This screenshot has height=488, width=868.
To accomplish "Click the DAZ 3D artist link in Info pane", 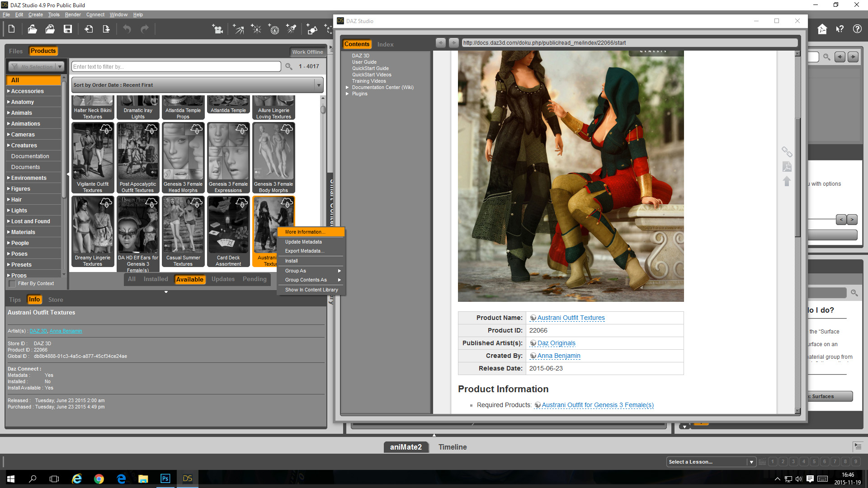I will pyautogui.click(x=38, y=331).
